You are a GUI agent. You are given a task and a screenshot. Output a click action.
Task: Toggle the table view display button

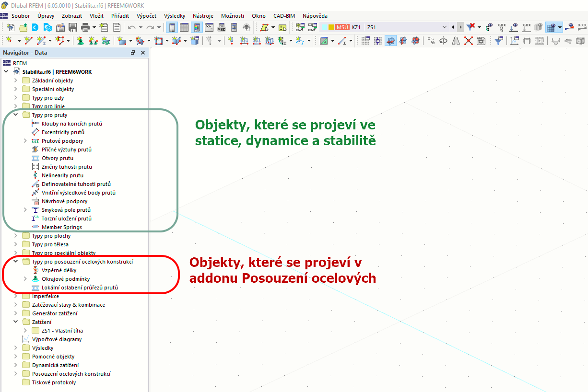[184, 27]
